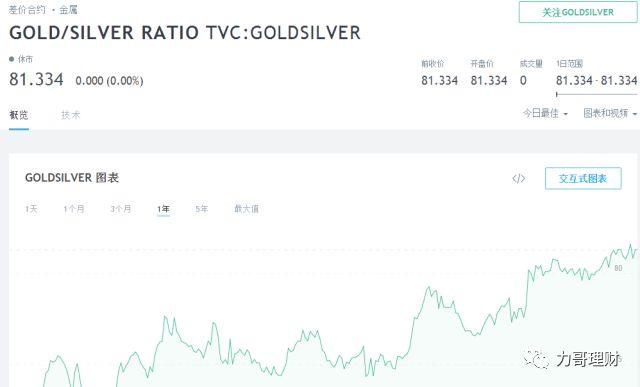Click the WeChat logo watermark icon
The width and height of the screenshot is (640, 387).
(536, 359)
